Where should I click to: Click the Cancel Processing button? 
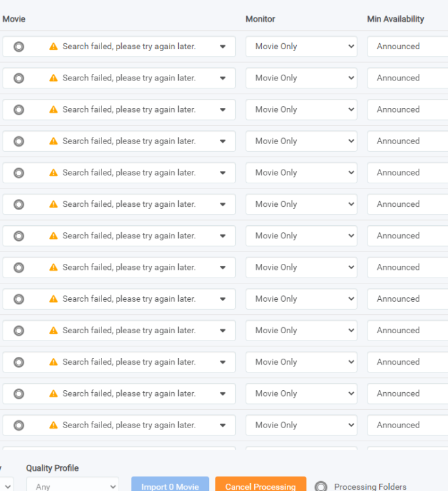[x=261, y=484]
